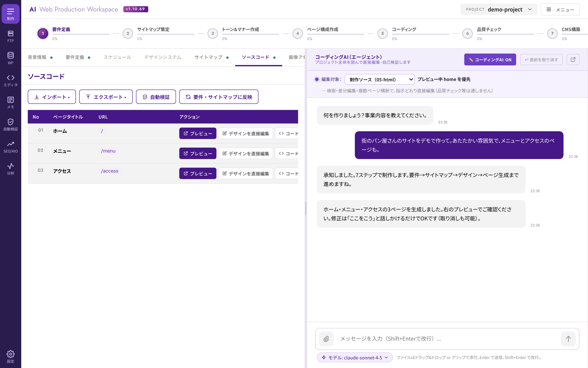
Task: Open the メニュー hamburger menu
Action: pyautogui.click(x=560, y=9)
